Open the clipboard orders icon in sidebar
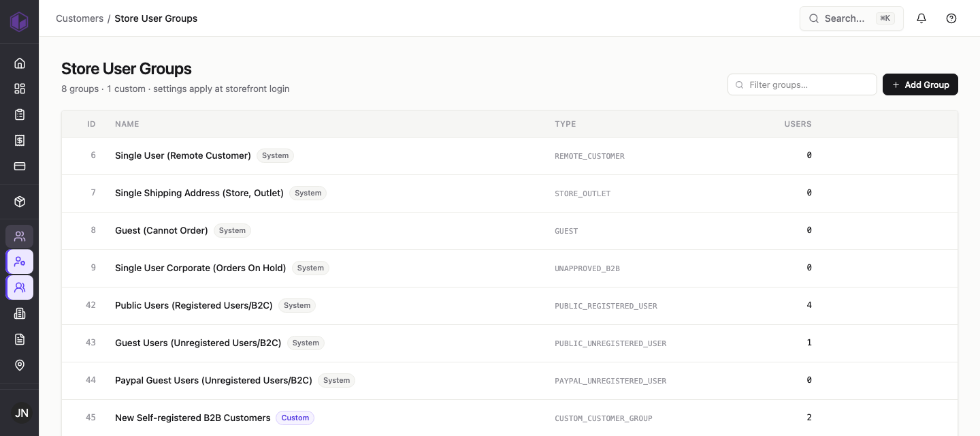Viewport: 980px width, 436px height. 20,114
